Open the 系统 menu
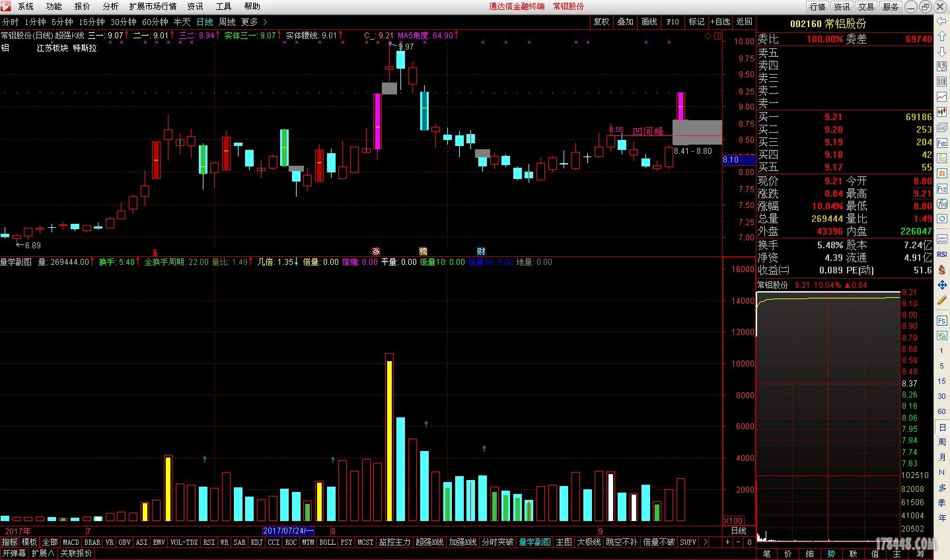Image resolution: width=950 pixels, height=560 pixels. pos(25,7)
